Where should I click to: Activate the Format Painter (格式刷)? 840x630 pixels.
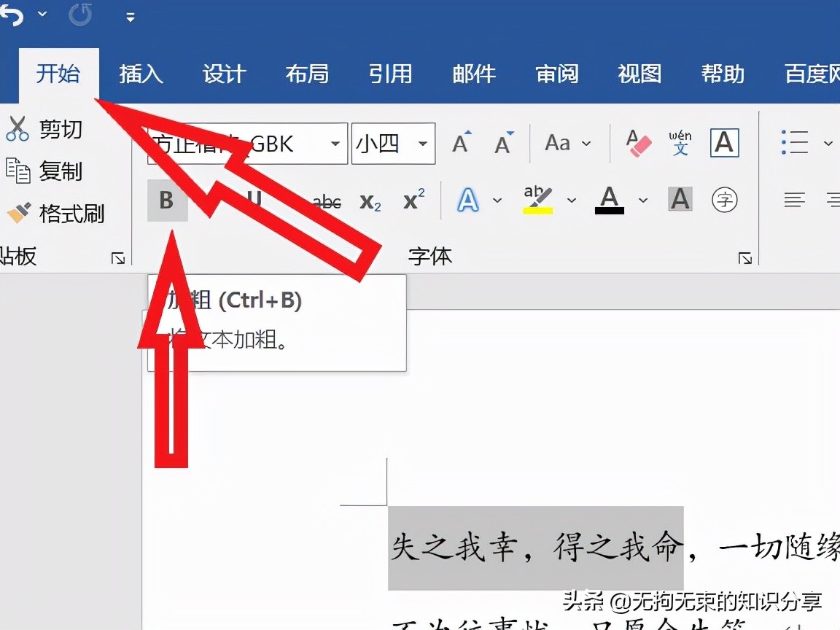click(x=44, y=214)
